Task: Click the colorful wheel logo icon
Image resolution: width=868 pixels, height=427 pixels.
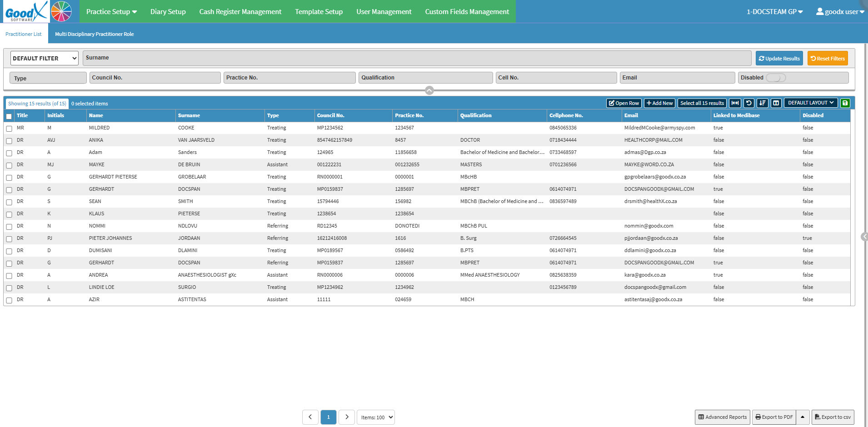Action: pyautogui.click(x=61, y=11)
